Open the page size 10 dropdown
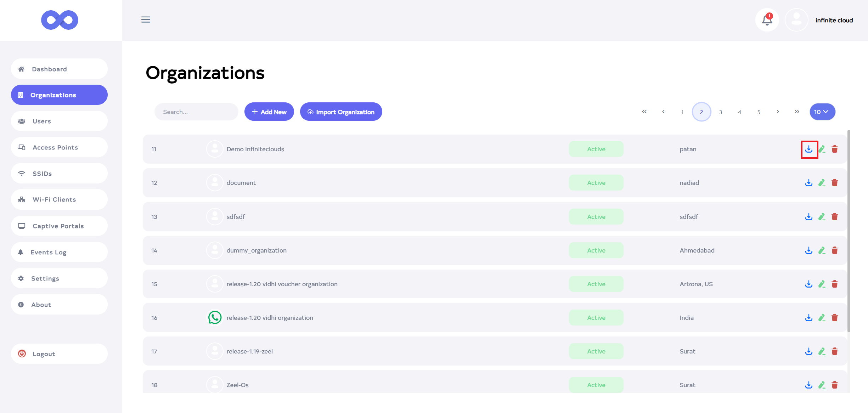 click(822, 112)
